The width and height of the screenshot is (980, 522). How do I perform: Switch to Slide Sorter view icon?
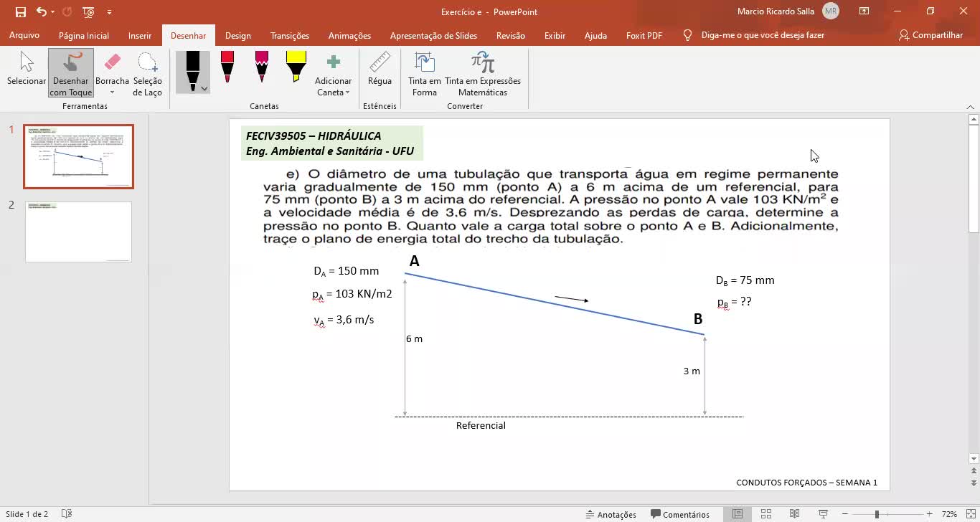[x=765, y=514]
